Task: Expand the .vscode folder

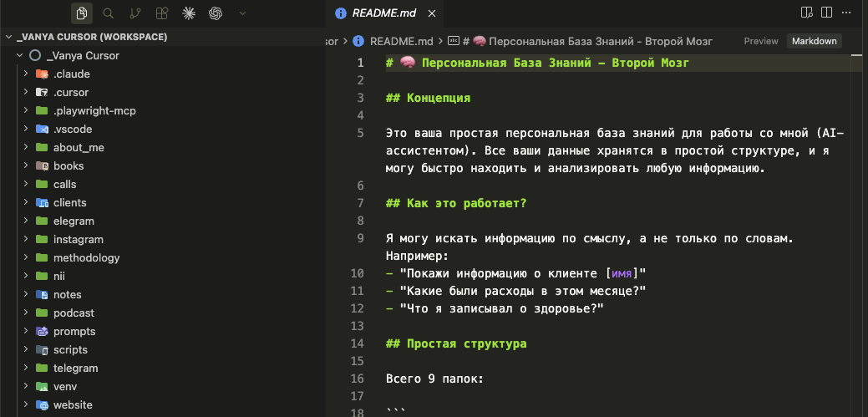Action: tap(26, 129)
